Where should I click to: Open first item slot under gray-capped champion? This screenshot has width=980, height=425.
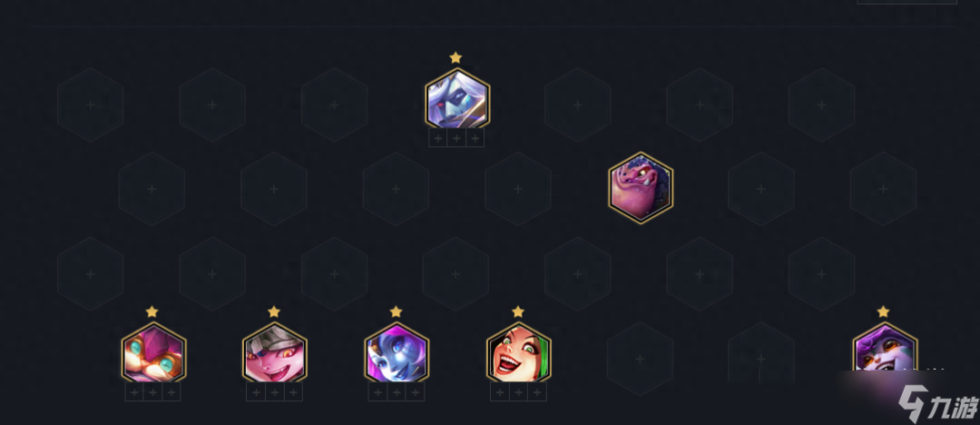(256, 392)
